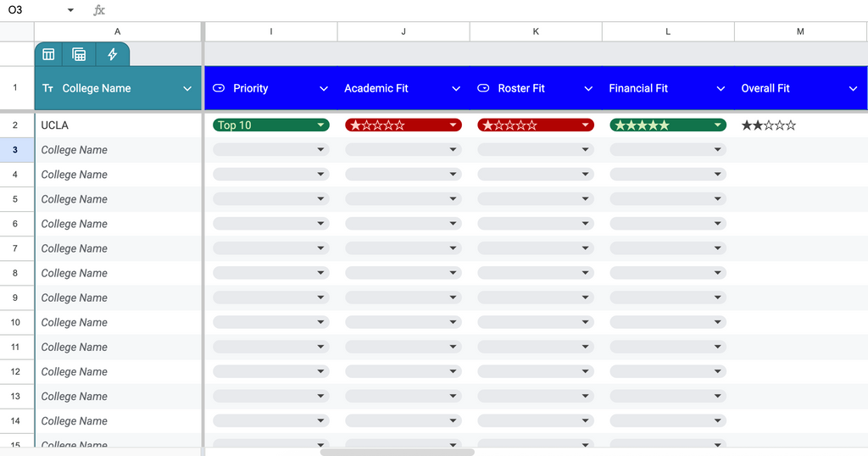Select the College Name cell in row 14
This screenshot has height=456, width=868.
coord(118,420)
